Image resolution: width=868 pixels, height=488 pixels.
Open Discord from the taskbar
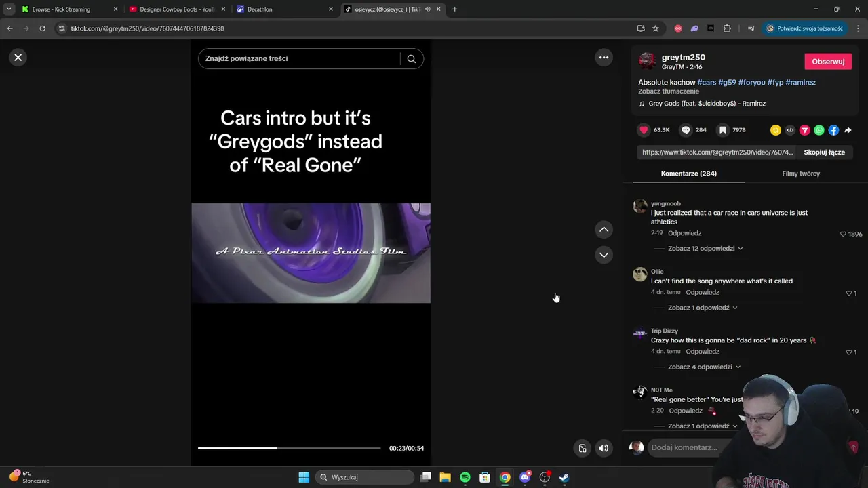coord(525,477)
